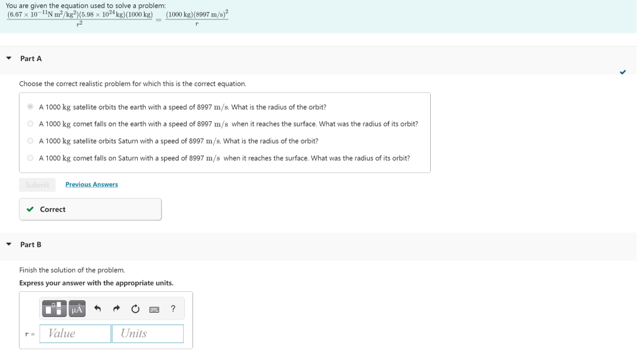The width and height of the screenshot is (644, 351).
Task: Select the satellite orbits earth option
Action: 30,107
